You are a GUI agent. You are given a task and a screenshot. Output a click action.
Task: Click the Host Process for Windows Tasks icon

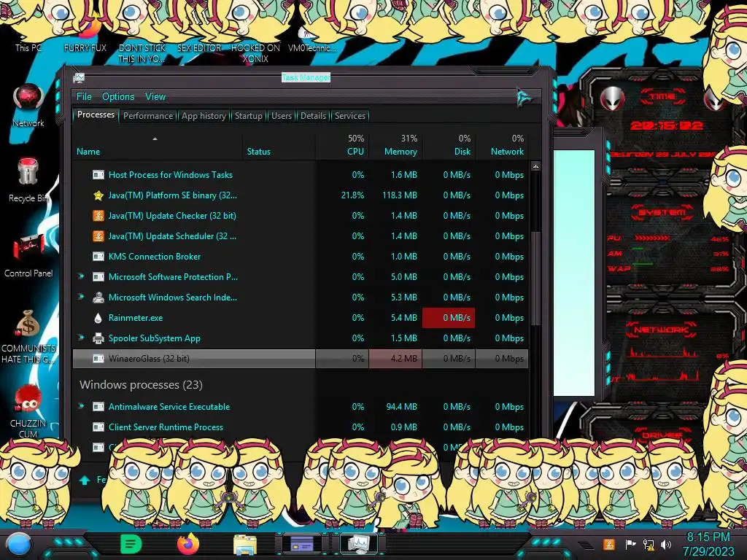click(98, 175)
